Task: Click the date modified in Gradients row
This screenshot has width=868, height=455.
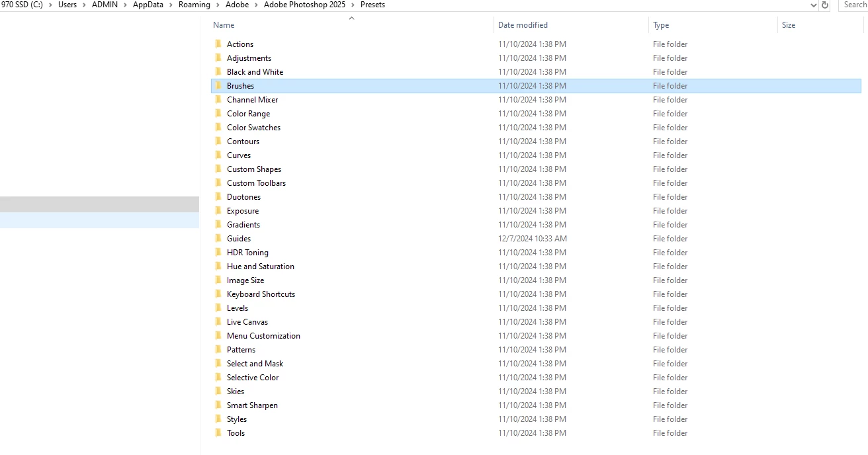Action: 532,225
